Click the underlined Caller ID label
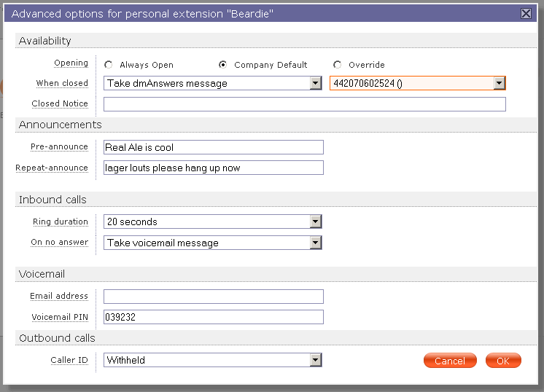This screenshot has width=544, height=392. (69, 360)
